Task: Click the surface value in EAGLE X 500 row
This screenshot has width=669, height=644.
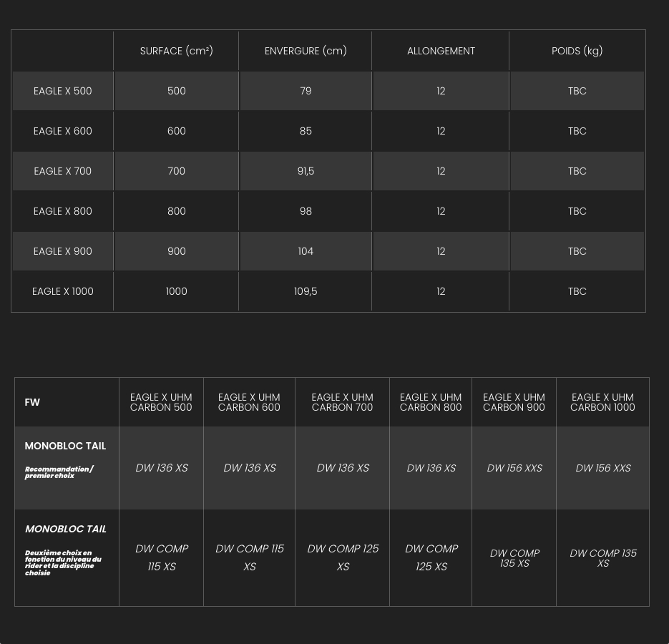Action: tap(176, 91)
